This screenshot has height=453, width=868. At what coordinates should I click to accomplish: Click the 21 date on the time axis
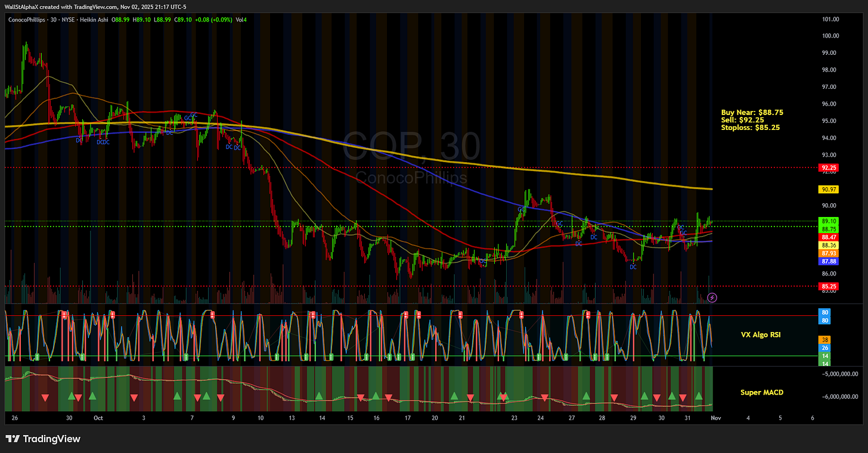point(461,418)
